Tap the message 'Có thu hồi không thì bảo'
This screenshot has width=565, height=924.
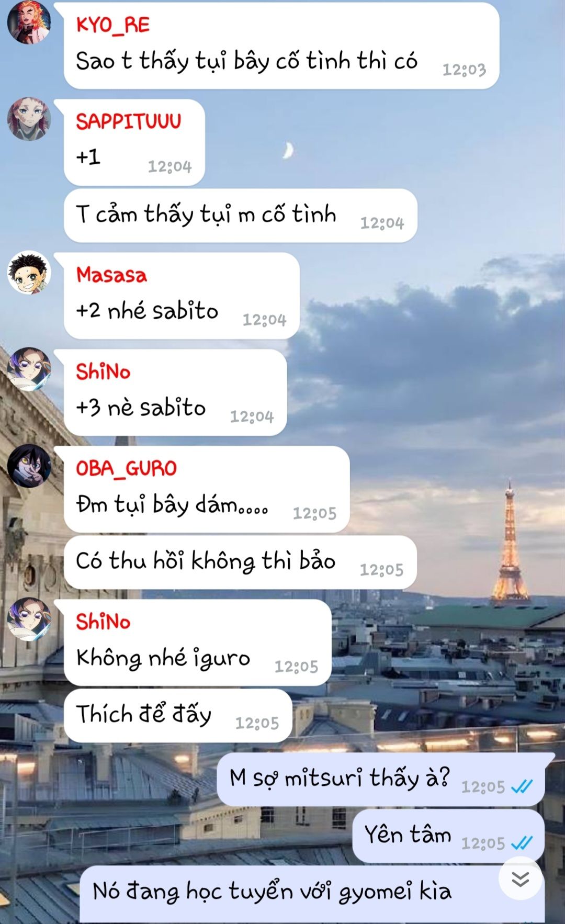tap(240, 562)
